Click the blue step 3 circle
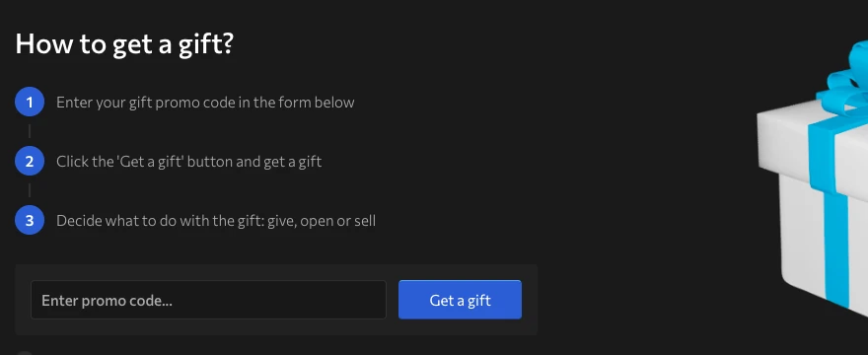This screenshot has width=868, height=355. [x=30, y=221]
